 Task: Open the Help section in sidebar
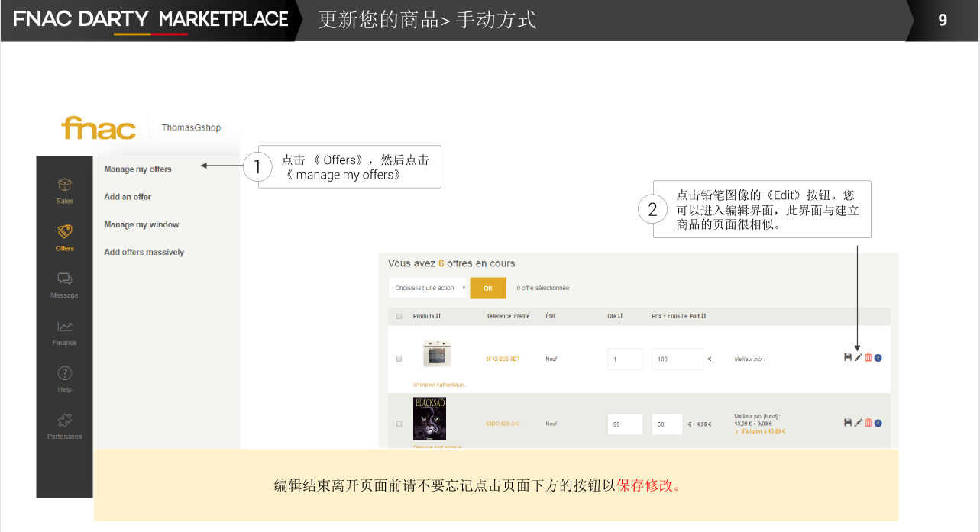click(65, 379)
